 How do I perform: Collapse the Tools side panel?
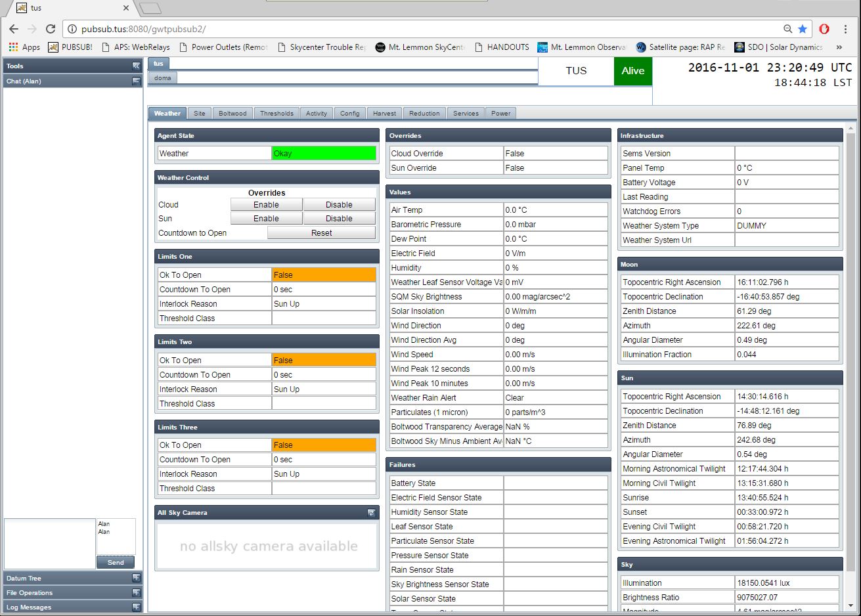136,66
